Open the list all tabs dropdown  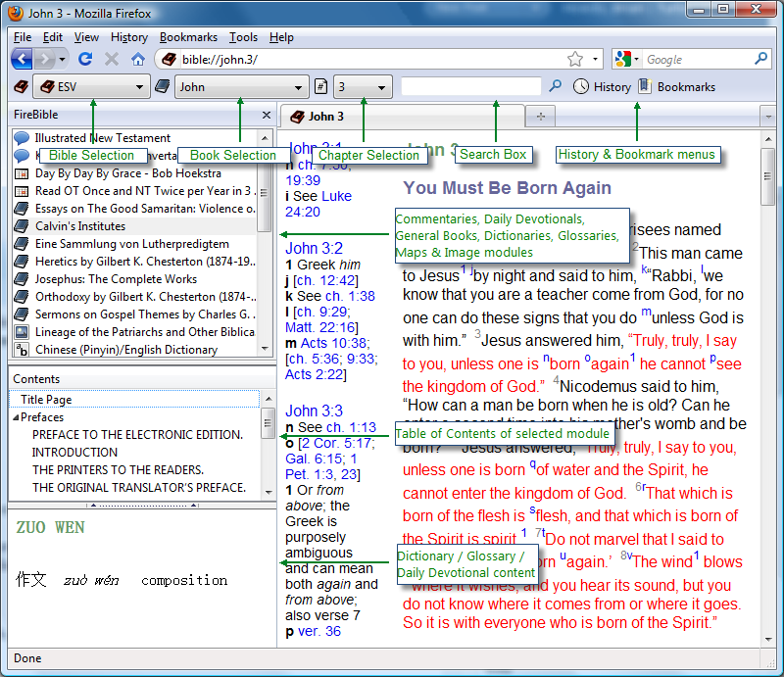pos(768,117)
